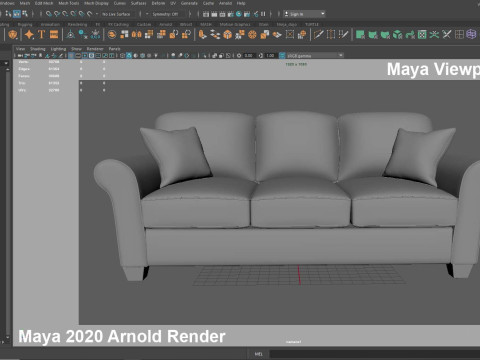Open the Hypershade round icon in status line

pos(239,14)
